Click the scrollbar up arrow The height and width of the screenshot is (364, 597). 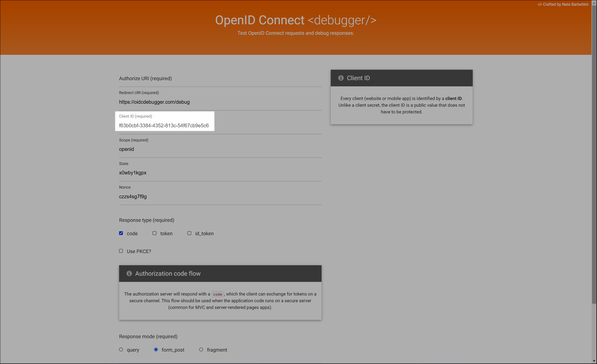pos(594,2)
